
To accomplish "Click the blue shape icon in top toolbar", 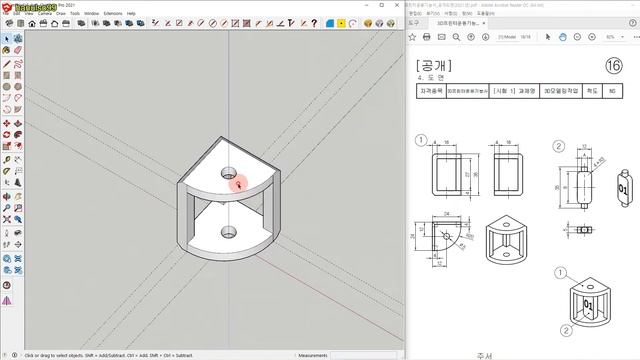I will [330, 24].
